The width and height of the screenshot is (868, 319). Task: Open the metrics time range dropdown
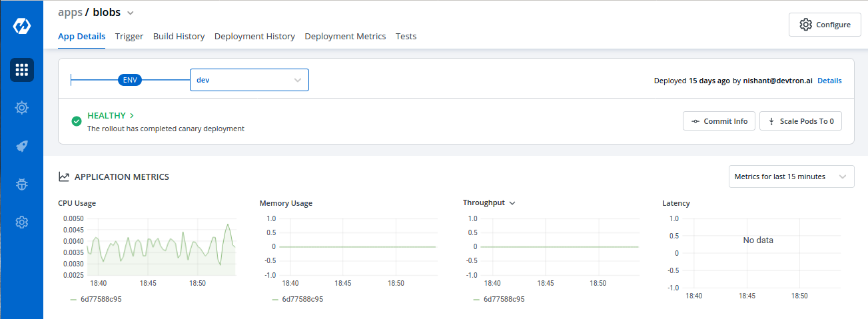(x=791, y=176)
